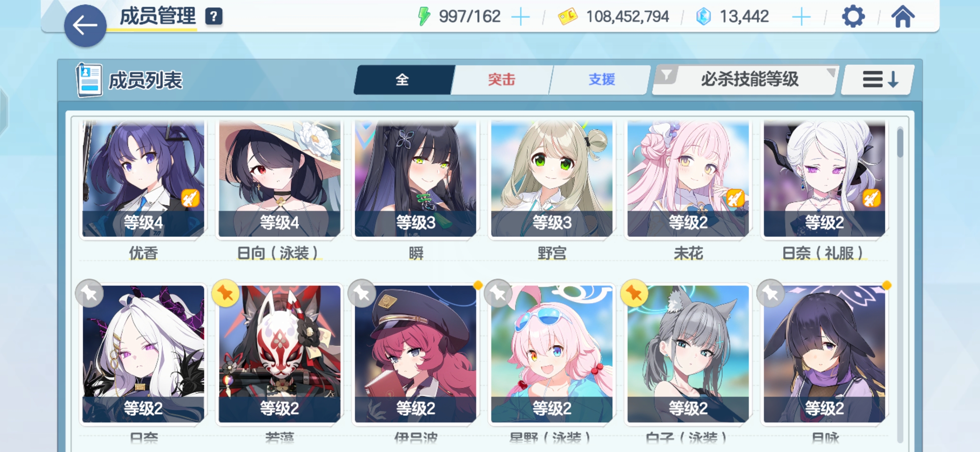
Task: Add energy with the plus icon
Action: click(x=521, y=17)
